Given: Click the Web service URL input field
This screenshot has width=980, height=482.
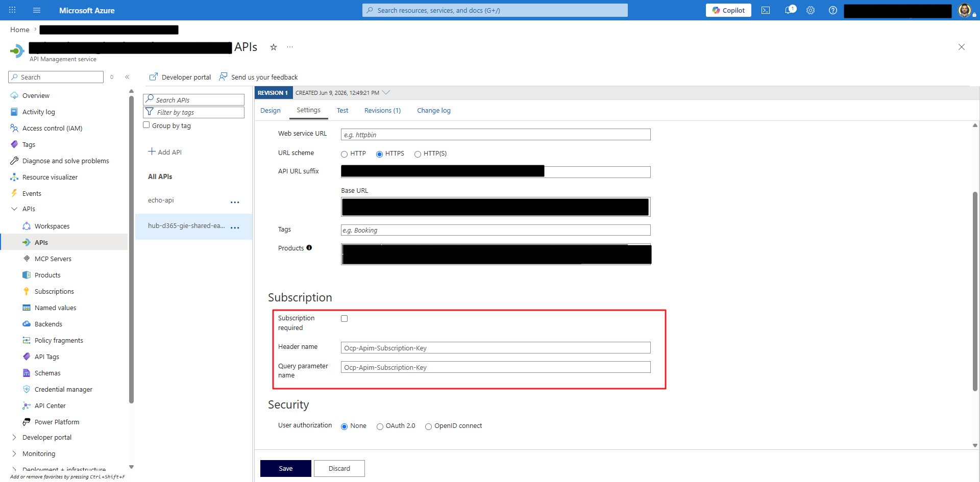Looking at the screenshot, I should [496, 135].
